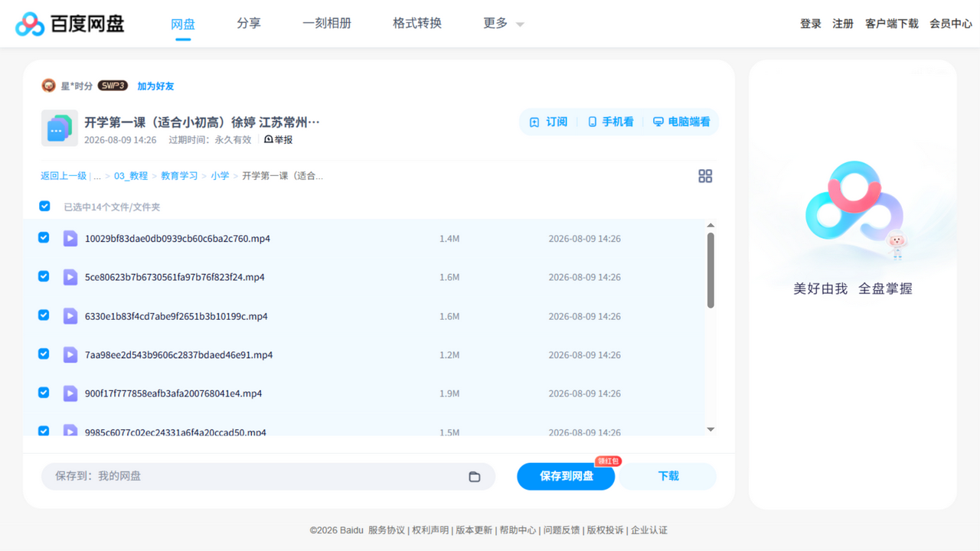Click video icon of 900f17f777858eafb3afa200768041e4.mp4

pyautogui.click(x=70, y=393)
